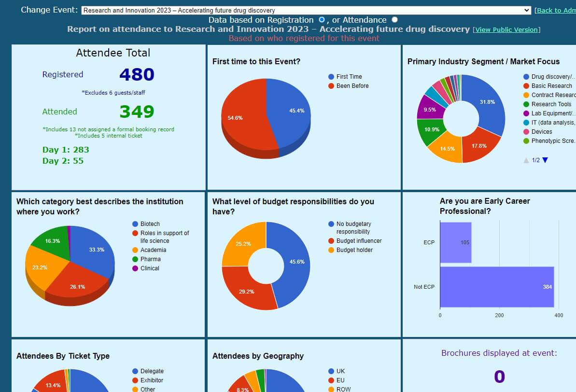The height and width of the screenshot is (392, 576).
Task: Click the 25.2% Budget holder segment
Action: pos(243,244)
